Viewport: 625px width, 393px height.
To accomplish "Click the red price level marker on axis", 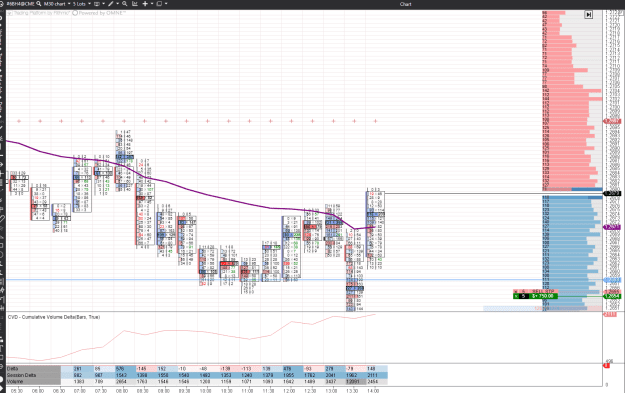I will [612, 121].
